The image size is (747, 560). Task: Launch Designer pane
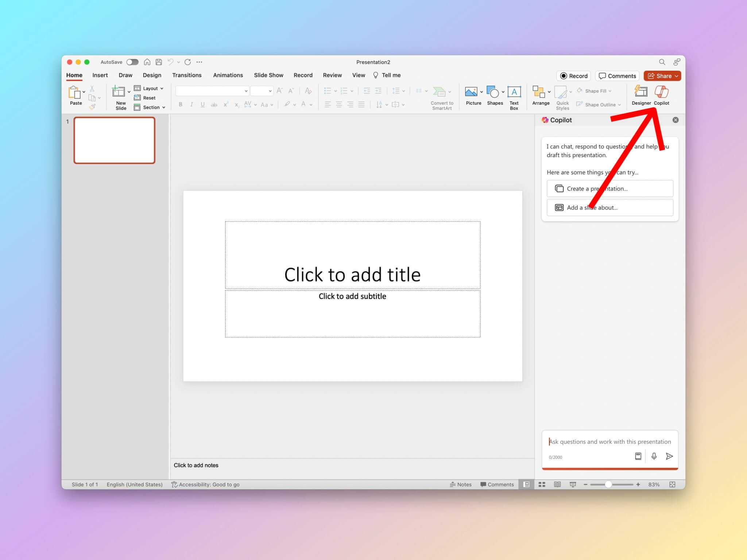coord(641,96)
